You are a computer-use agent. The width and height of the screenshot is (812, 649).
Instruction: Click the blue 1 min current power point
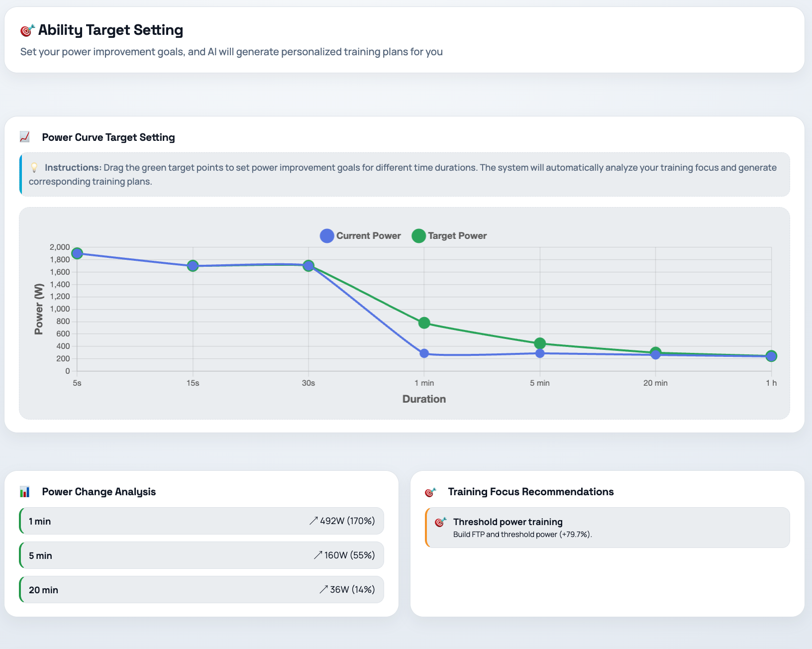[424, 353]
